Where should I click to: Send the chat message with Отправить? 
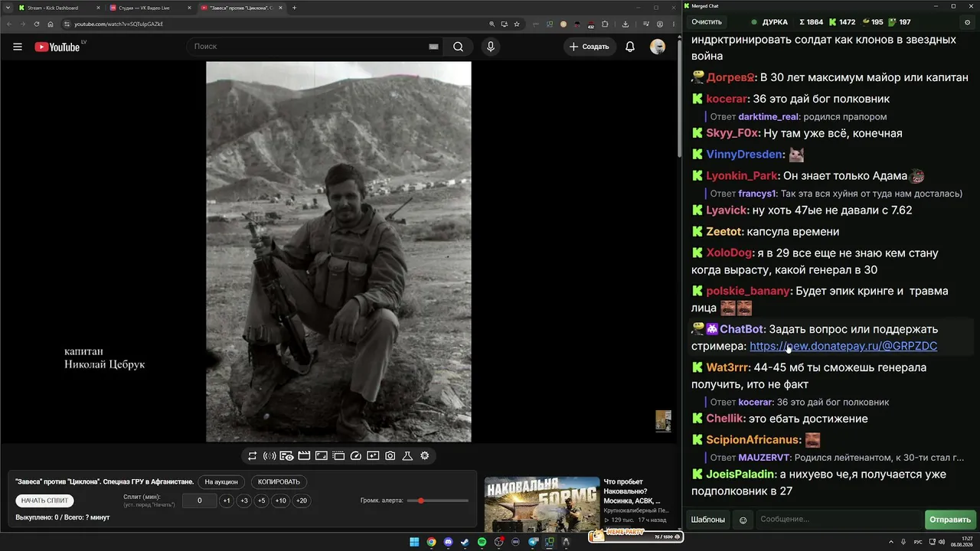click(950, 520)
